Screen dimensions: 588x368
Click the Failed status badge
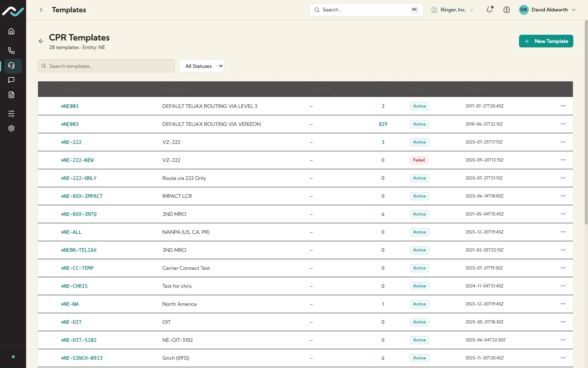(419, 160)
